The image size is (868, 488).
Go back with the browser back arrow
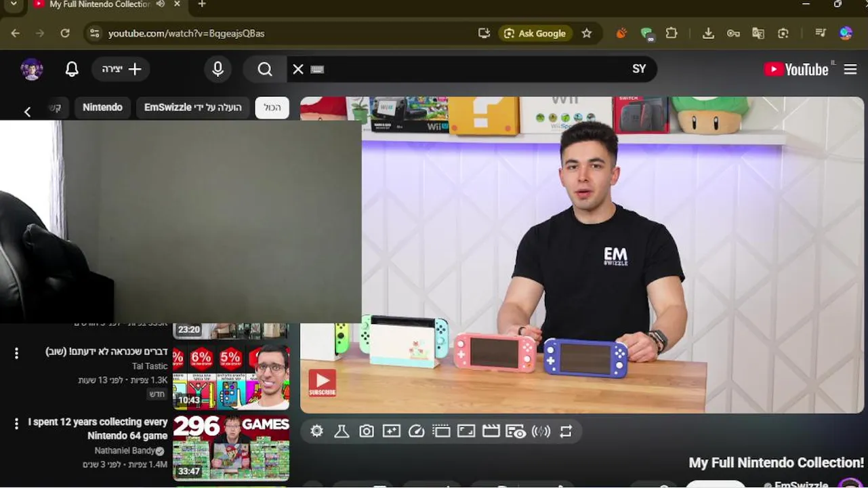(15, 33)
